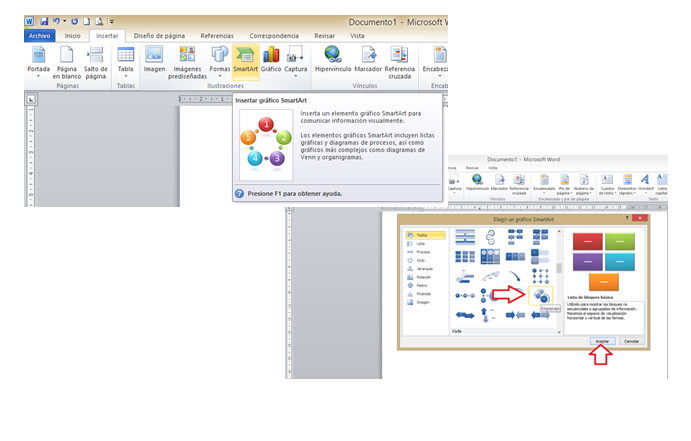Image resolution: width=691 pixels, height=441 pixels.
Task: Open the Archivo tab
Action: point(40,35)
